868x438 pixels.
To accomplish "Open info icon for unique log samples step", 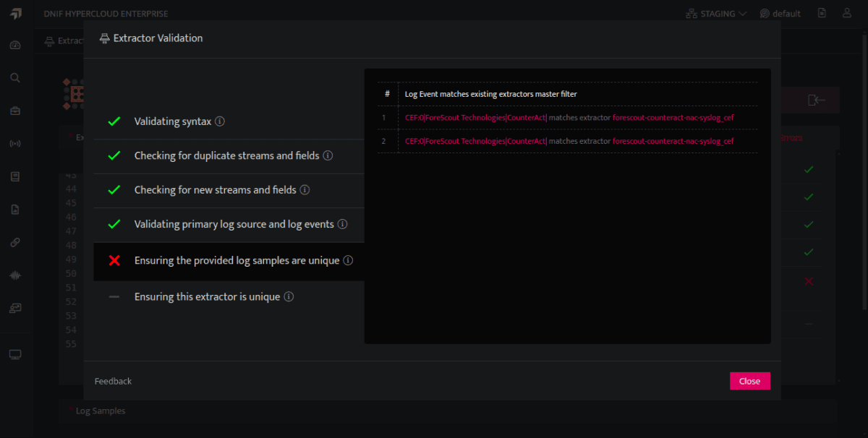I will tap(348, 260).
